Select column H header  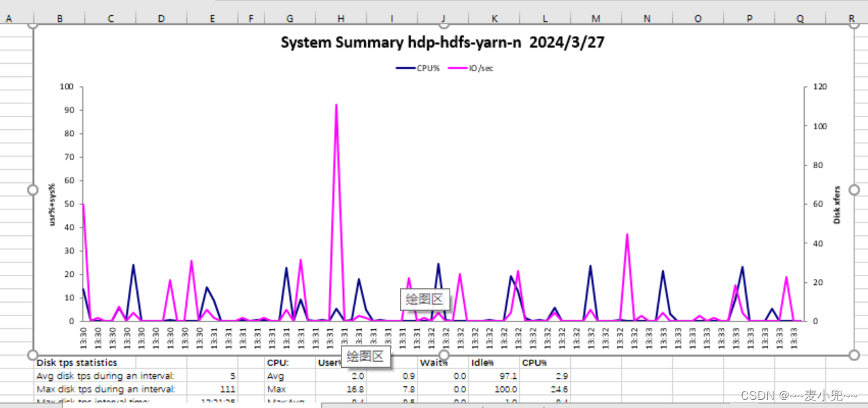point(341,19)
